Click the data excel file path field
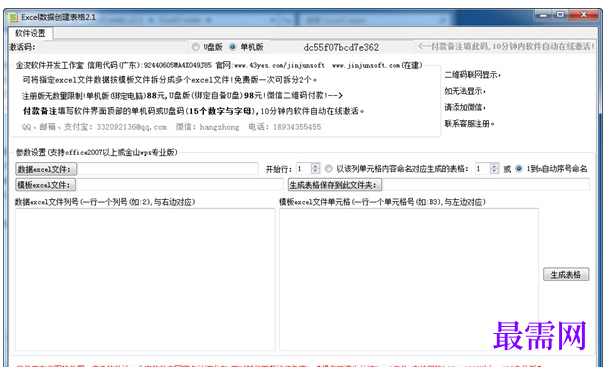 tap(168, 169)
